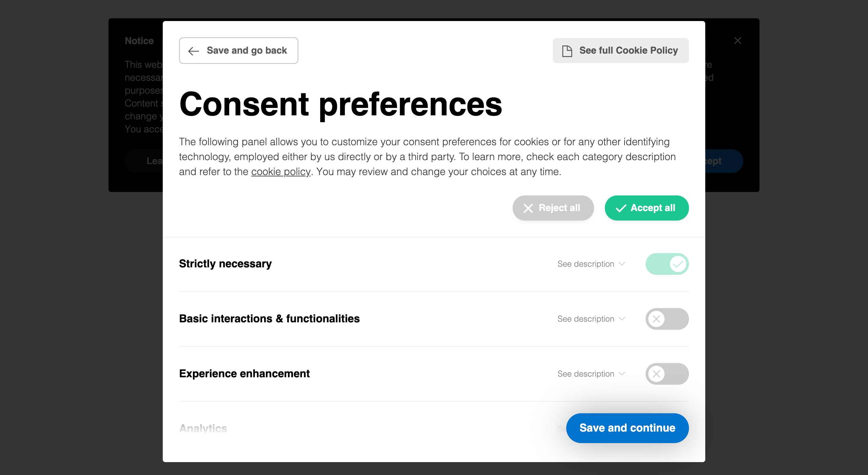The width and height of the screenshot is (868, 475).
Task: Close the Notice banner with X
Action: tap(737, 41)
